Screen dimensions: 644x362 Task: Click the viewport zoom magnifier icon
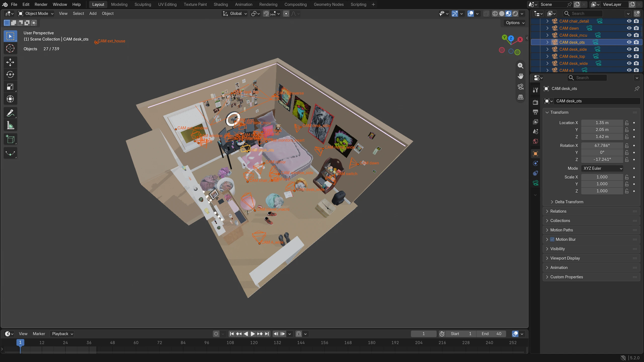(520, 66)
